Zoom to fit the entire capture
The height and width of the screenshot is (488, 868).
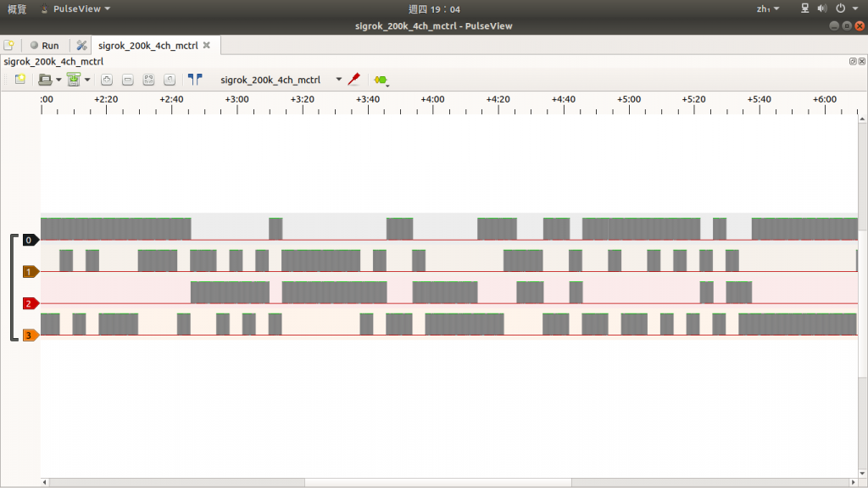coord(148,80)
